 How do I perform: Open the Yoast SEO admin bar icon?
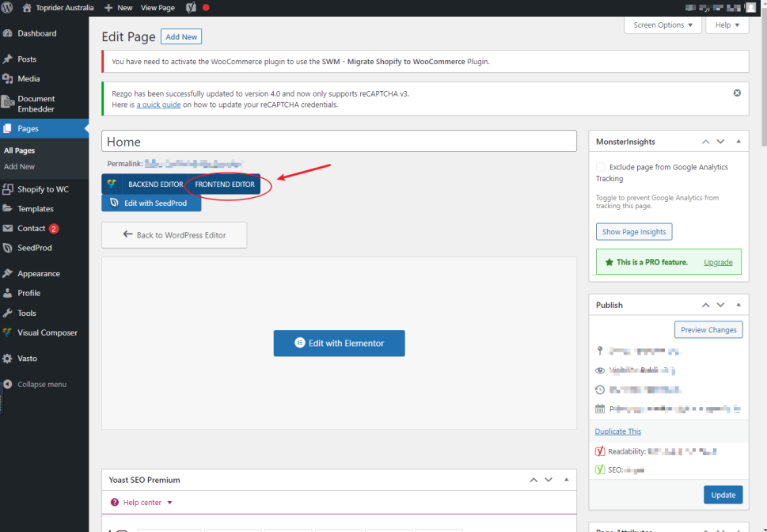[192, 8]
